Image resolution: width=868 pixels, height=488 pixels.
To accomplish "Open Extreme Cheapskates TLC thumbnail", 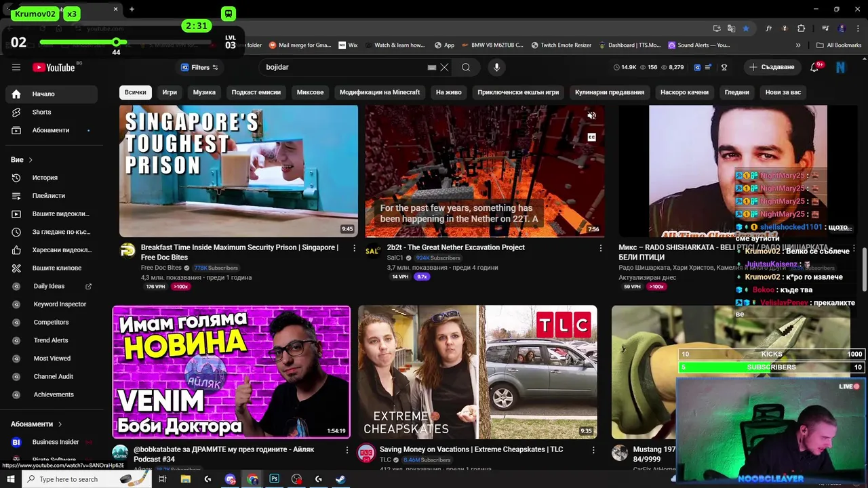I will pos(477,372).
